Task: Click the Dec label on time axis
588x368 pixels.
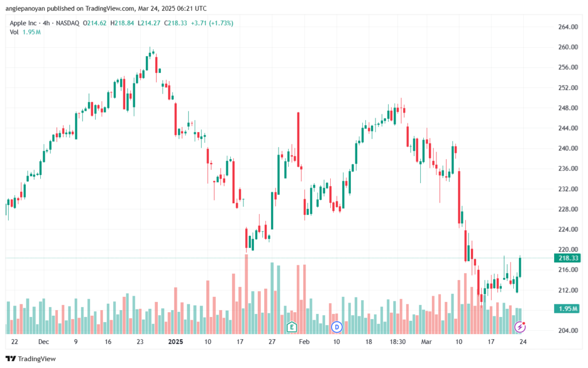Action: [x=44, y=342]
